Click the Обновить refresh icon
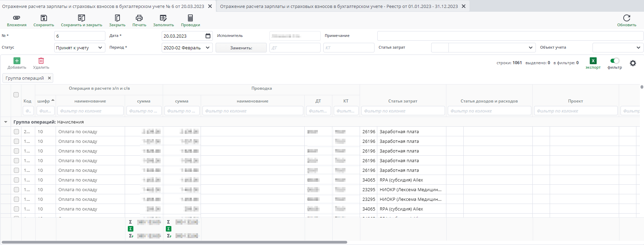This screenshot has height=245, width=644. coord(626,18)
